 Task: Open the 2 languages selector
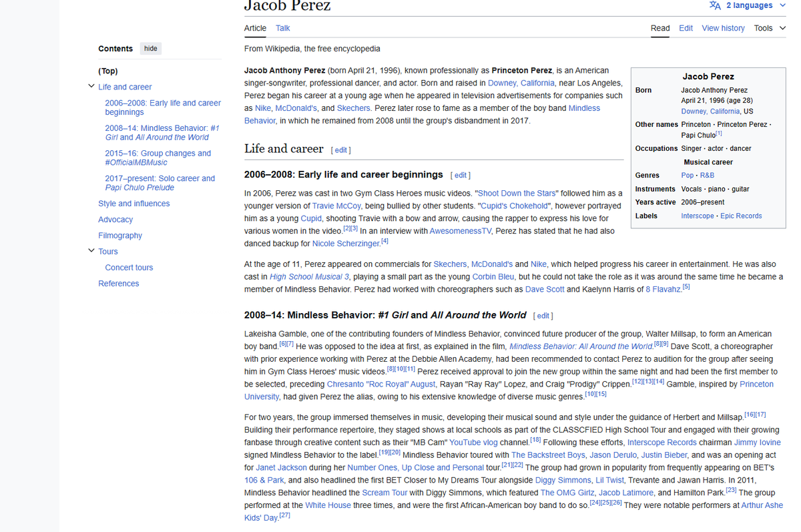748,5
